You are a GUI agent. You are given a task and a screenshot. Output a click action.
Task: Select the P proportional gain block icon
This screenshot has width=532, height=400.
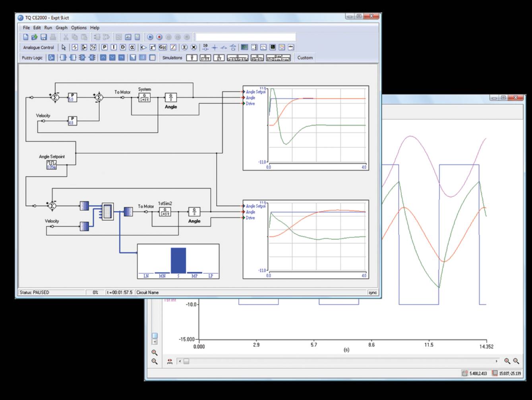[104, 47]
